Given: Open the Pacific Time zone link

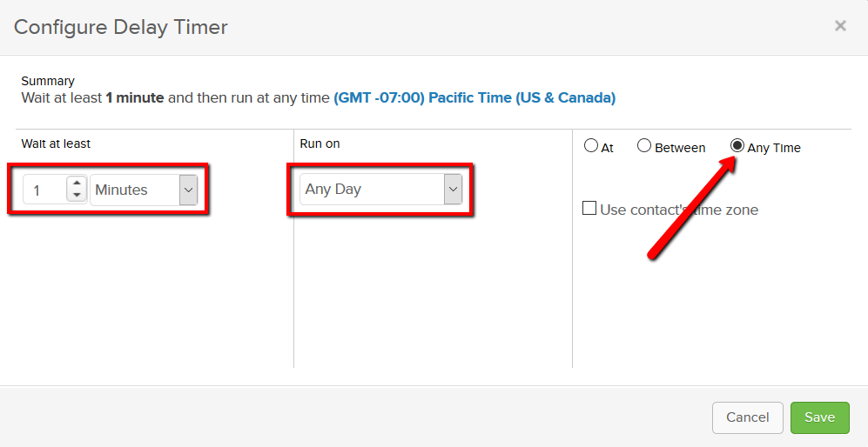Looking at the screenshot, I should click(474, 98).
